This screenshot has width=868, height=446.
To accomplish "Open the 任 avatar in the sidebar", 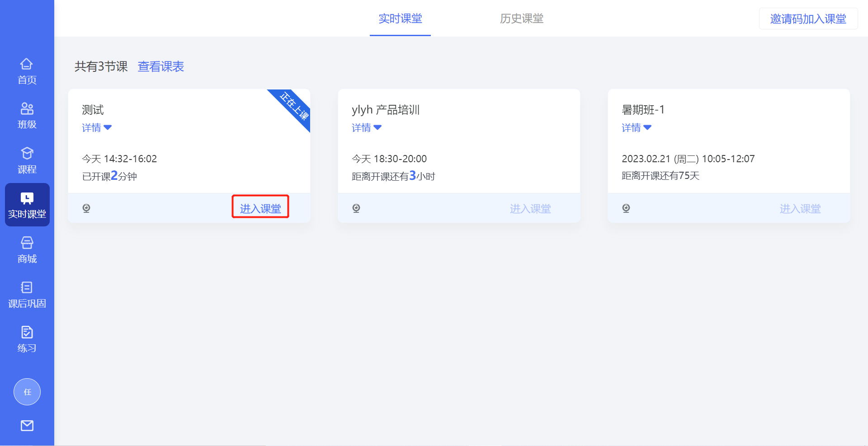I will [x=27, y=391].
